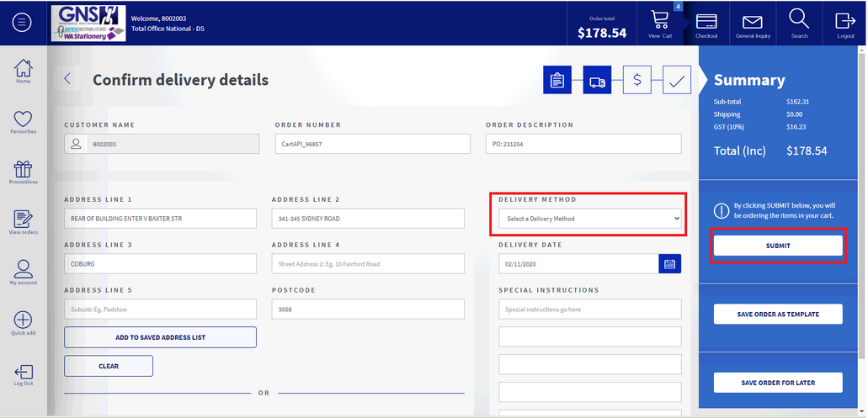868x418 pixels.
Task: Open the delivery date calendar picker
Action: tap(669, 264)
